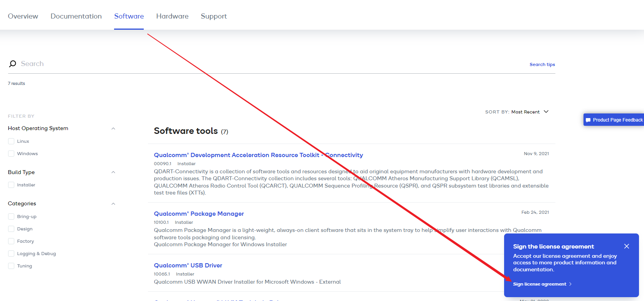Tick the Windows checkbox
Image resolution: width=644 pixels, height=301 pixels.
[11, 154]
